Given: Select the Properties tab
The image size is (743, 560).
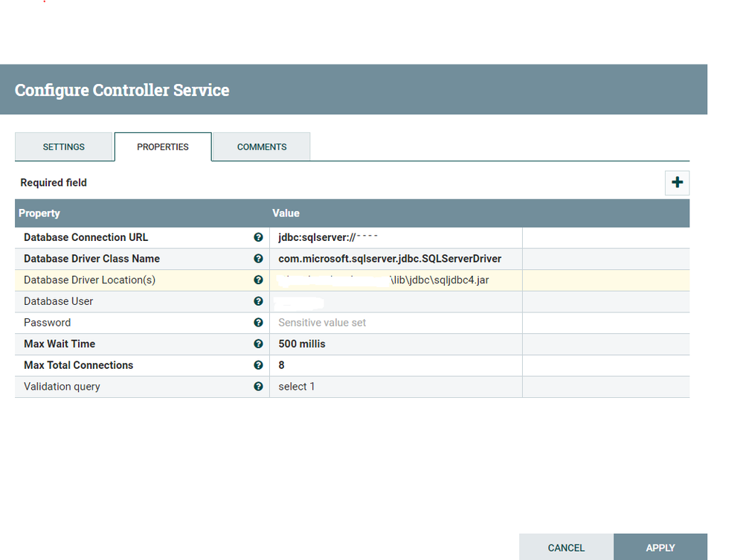Looking at the screenshot, I should [163, 147].
